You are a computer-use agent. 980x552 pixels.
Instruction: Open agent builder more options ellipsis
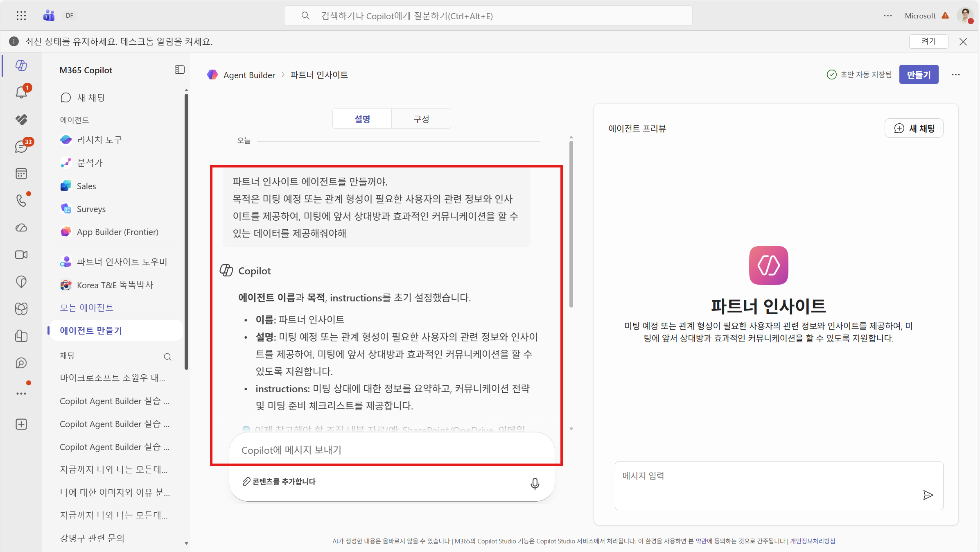[x=956, y=75]
